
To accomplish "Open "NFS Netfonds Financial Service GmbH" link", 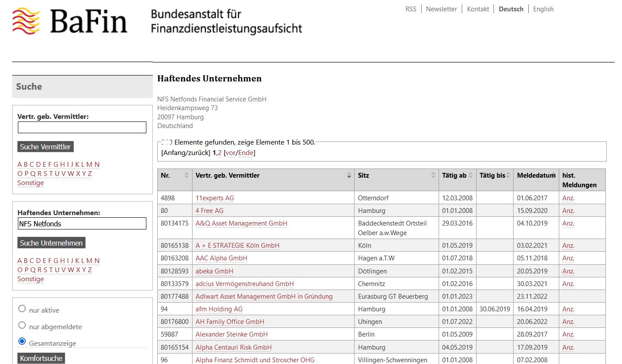I will click(212, 99).
